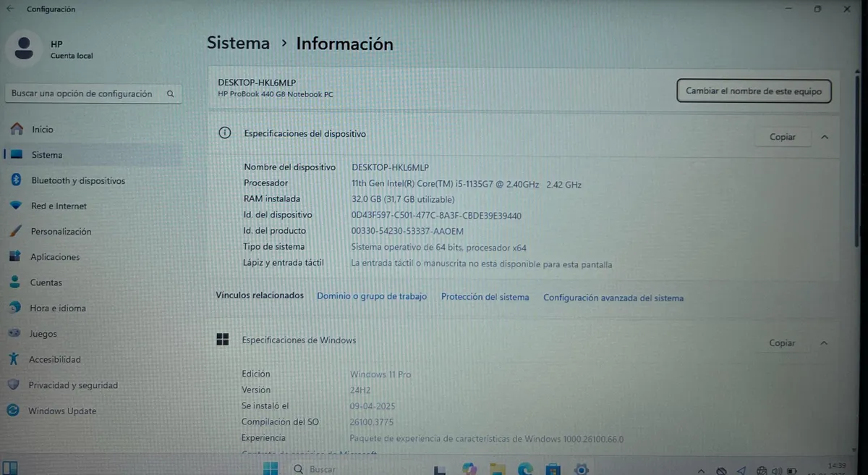Open Red e Internet settings
Image resolution: width=868 pixels, height=475 pixels.
click(x=93, y=206)
